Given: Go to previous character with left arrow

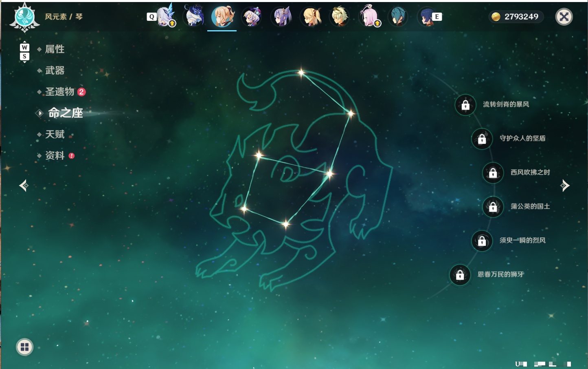Looking at the screenshot, I should point(24,186).
